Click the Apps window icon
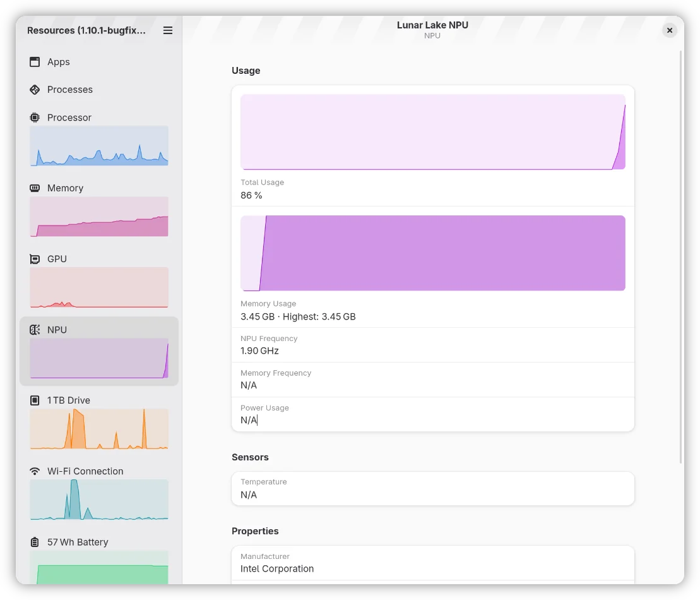This screenshot has width=700, height=600. tap(35, 62)
